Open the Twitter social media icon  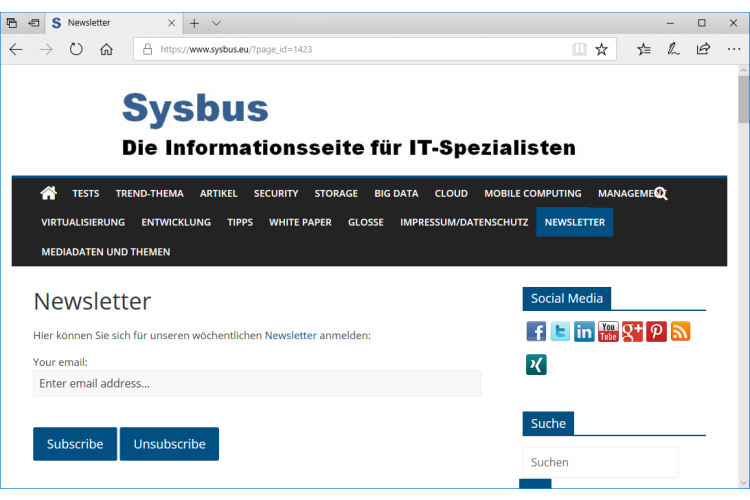click(x=560, y=332)
